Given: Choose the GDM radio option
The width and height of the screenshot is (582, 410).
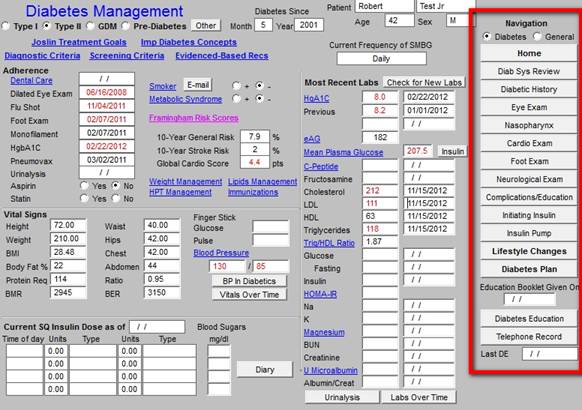Looking at the screenshot, I should click(90, 26).
